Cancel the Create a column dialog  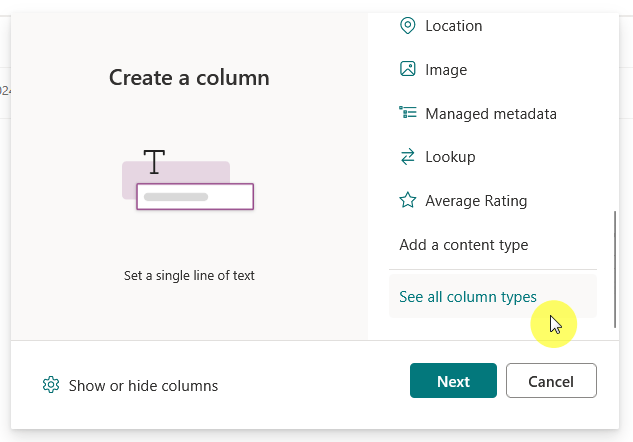pos(551,380)
